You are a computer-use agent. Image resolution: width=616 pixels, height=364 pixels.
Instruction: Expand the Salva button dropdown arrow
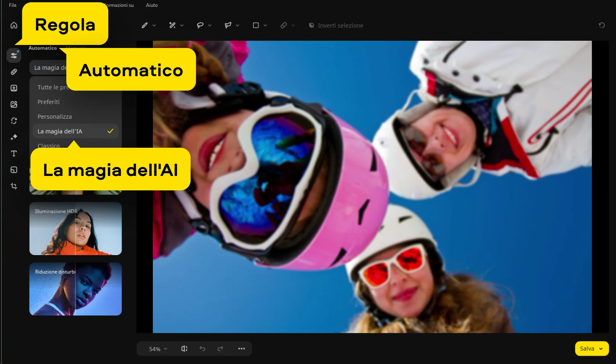(601, 349)
